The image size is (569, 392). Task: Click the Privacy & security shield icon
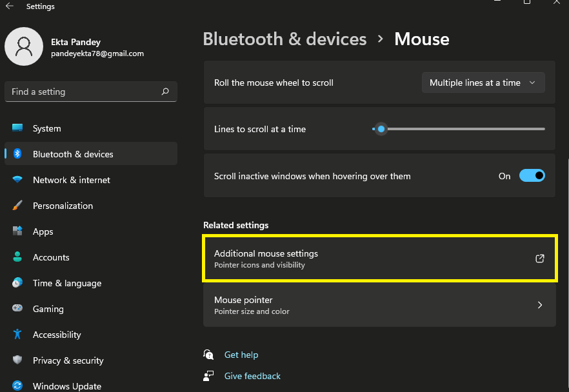coord(17,360)
